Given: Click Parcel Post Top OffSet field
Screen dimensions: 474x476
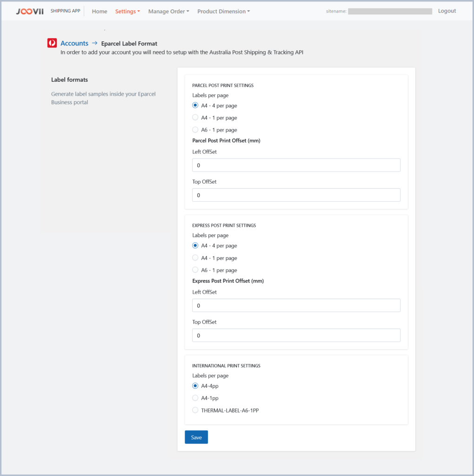Looking at the screenshot, I should pyautogui.click(x=296, y=195).
